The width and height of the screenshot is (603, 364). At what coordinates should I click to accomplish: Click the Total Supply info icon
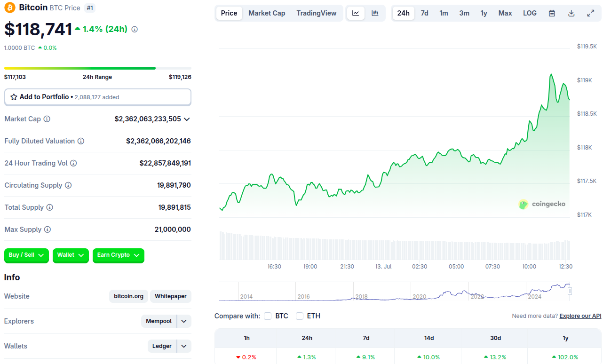49,207
